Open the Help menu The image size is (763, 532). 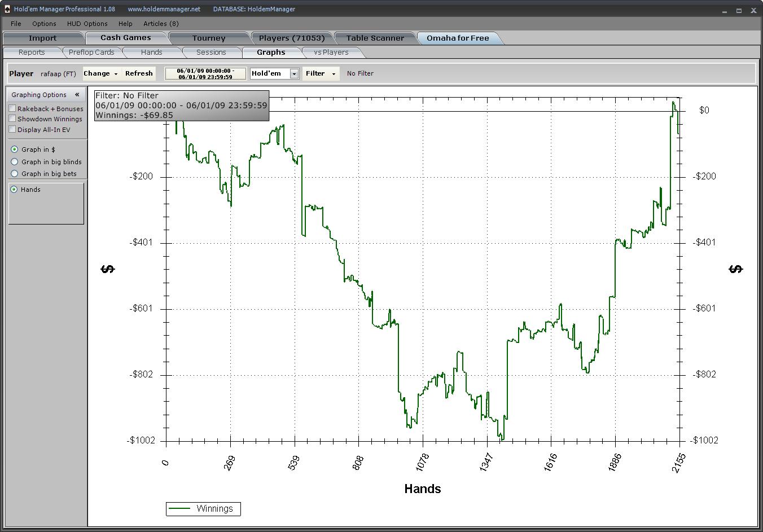tap(125, 24)
